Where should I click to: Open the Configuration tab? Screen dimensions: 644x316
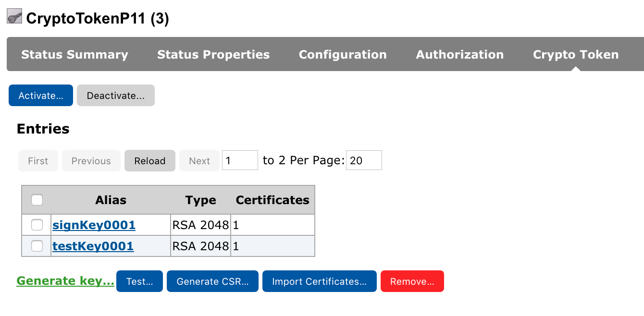point(343,55)
